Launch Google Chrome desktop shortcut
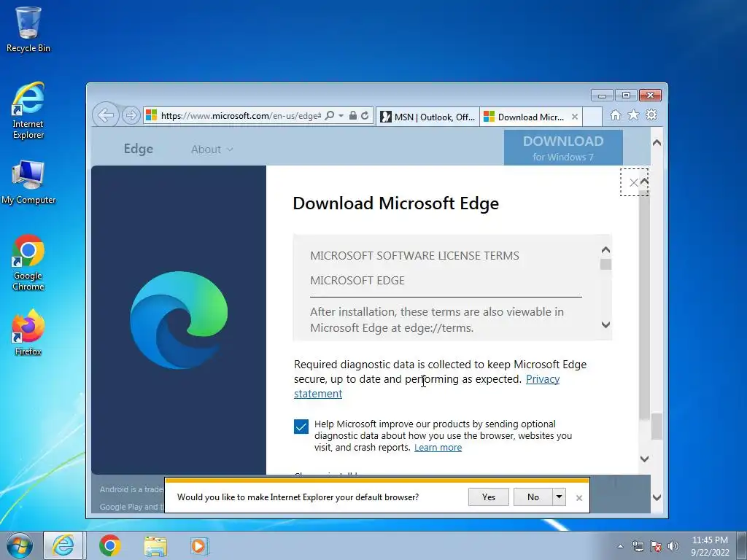747x560 pixels. pyautogui.click(x=28, y=262)
